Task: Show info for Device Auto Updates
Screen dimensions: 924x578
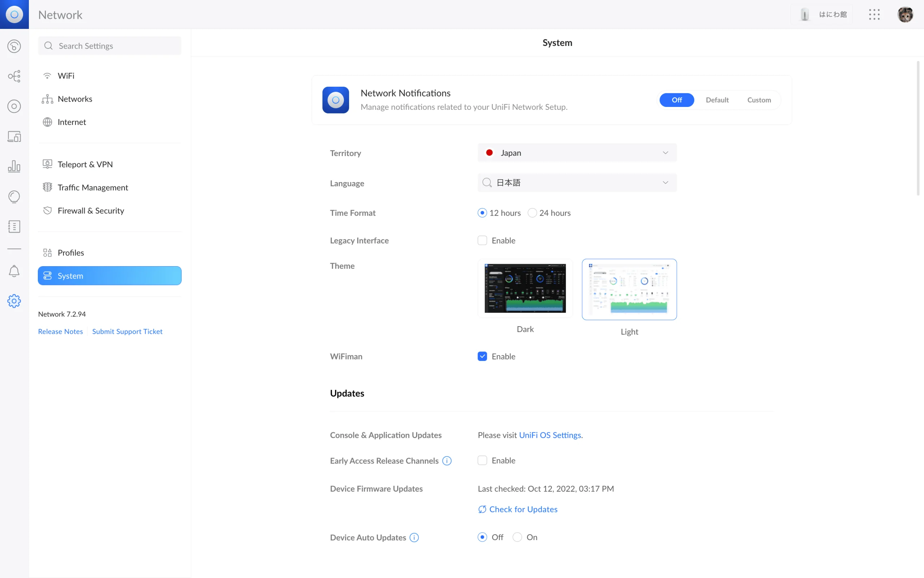Action: tap(414, 538)
